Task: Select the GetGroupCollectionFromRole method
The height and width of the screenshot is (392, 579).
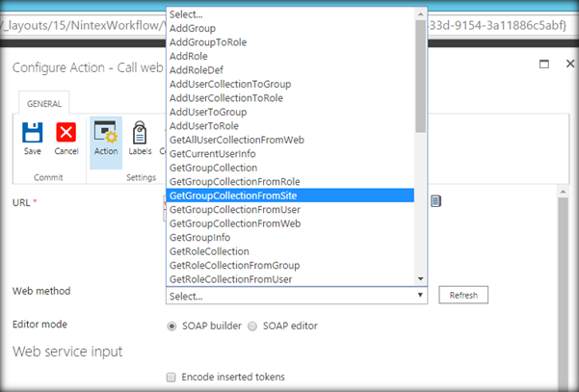Action: pyautogui.click(x=290, y=182)
